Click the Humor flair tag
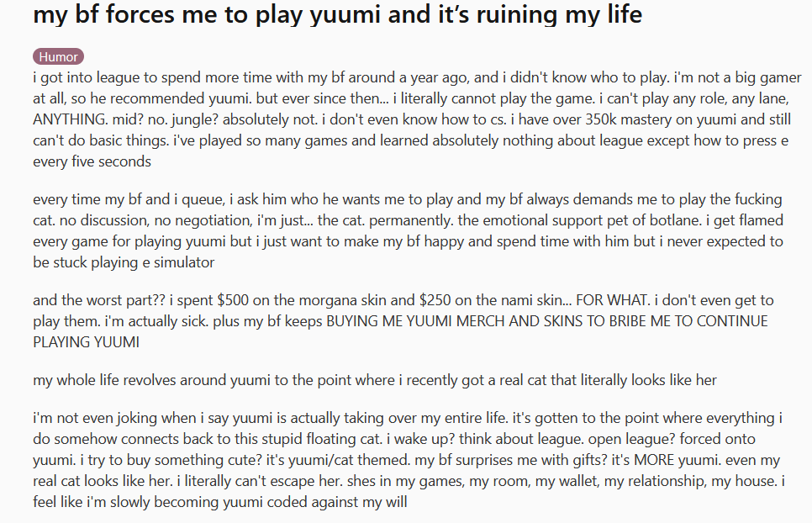The width and height of the screenshot is (812, 523). tap(58, 56)
